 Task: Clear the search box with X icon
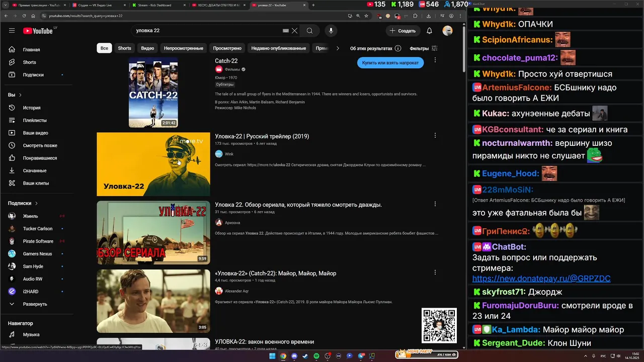click(x=295, y=31)
